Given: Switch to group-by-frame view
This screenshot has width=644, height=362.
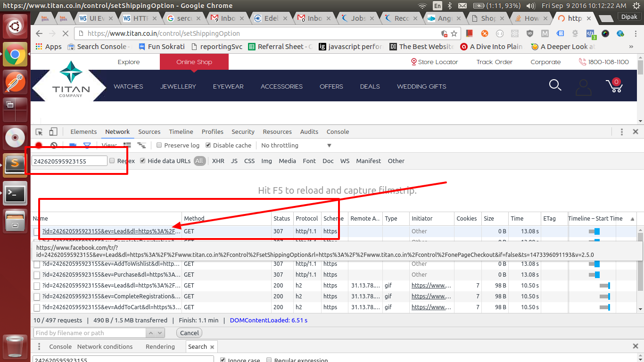Looking at the screenshot, I should tap(141, 146).
